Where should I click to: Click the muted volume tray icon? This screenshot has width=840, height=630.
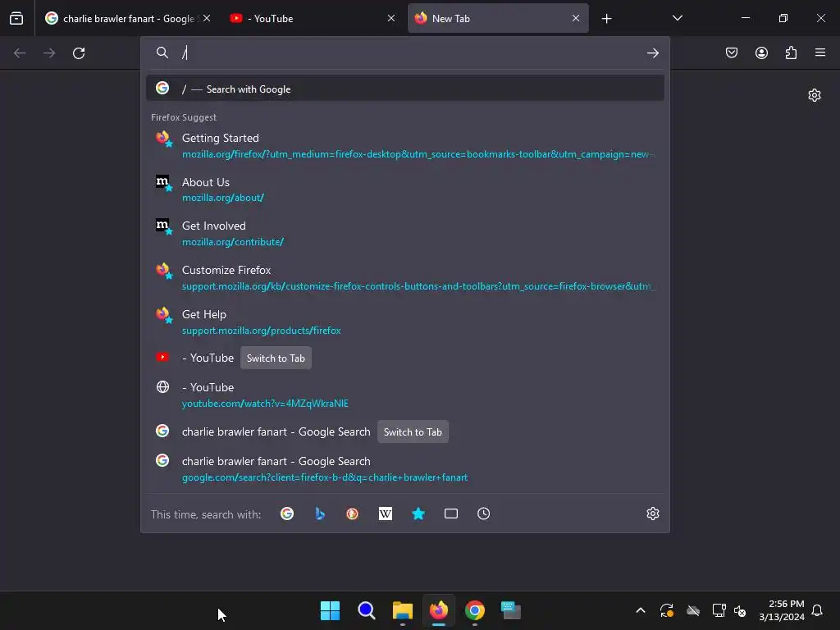pyautogui.click(x=740, y=610)
